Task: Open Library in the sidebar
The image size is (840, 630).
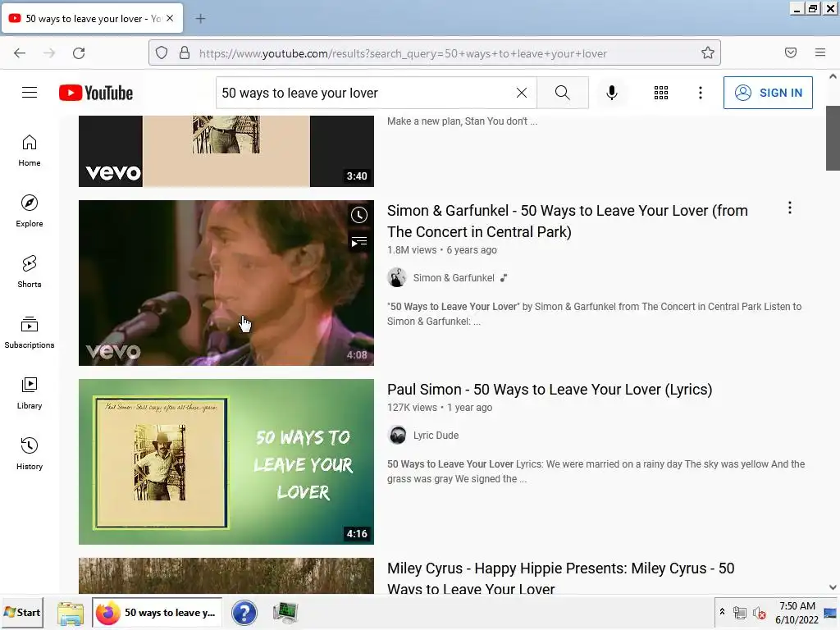Action: [x=30, y=393]
